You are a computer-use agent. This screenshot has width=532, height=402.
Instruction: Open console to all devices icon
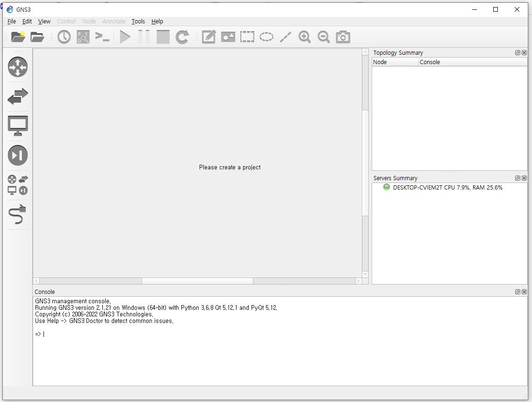102,37
